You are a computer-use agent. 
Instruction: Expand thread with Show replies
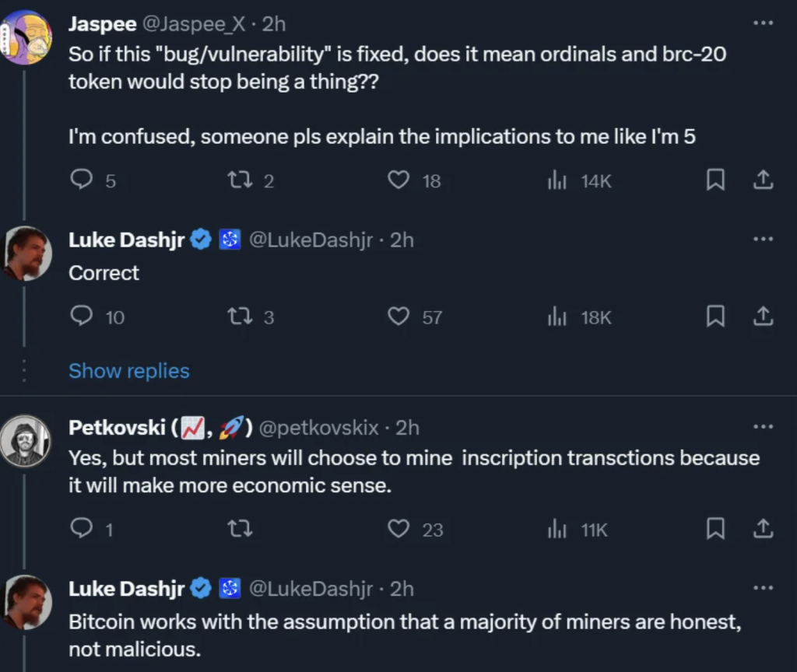click(129, 371)
